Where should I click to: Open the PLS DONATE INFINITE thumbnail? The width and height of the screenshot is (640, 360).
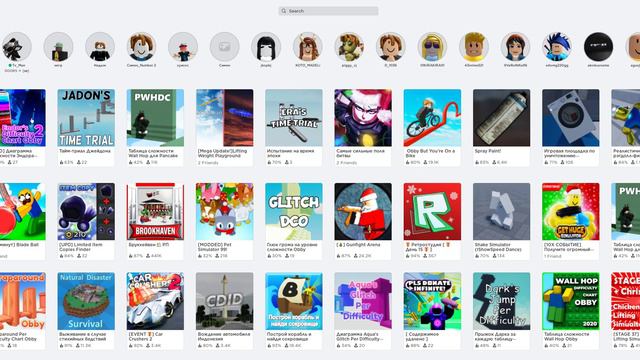432,301
